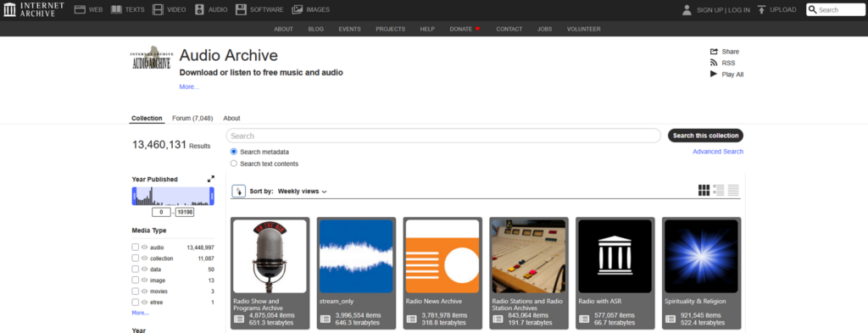
Task: Expand More collection description link
Action: point(189,86)
